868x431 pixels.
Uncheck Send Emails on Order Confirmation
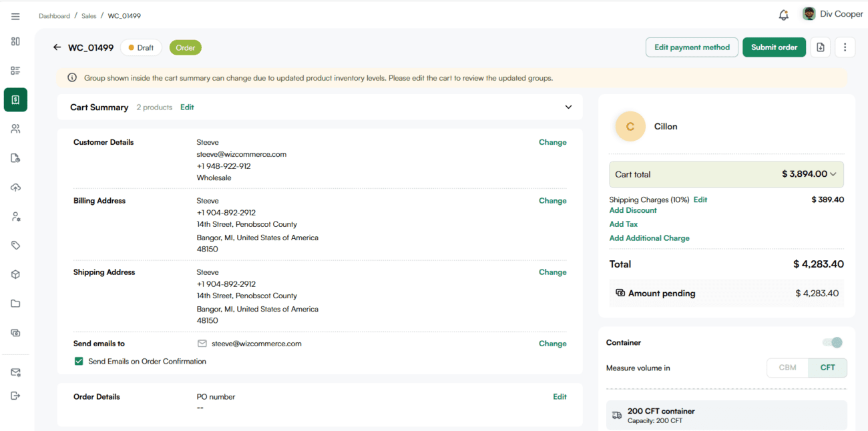[79, 362]
